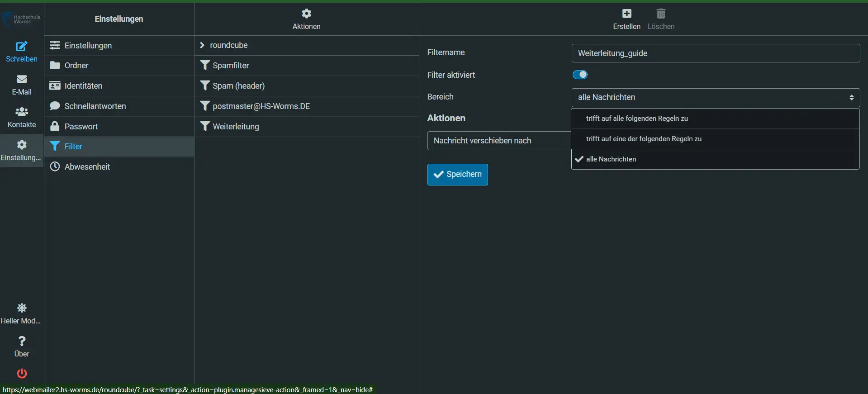Image resolution: width=868 pixels, height=394 pixels.
Task: Go to Kontakte in the sidebar
Action: point(21,117)
